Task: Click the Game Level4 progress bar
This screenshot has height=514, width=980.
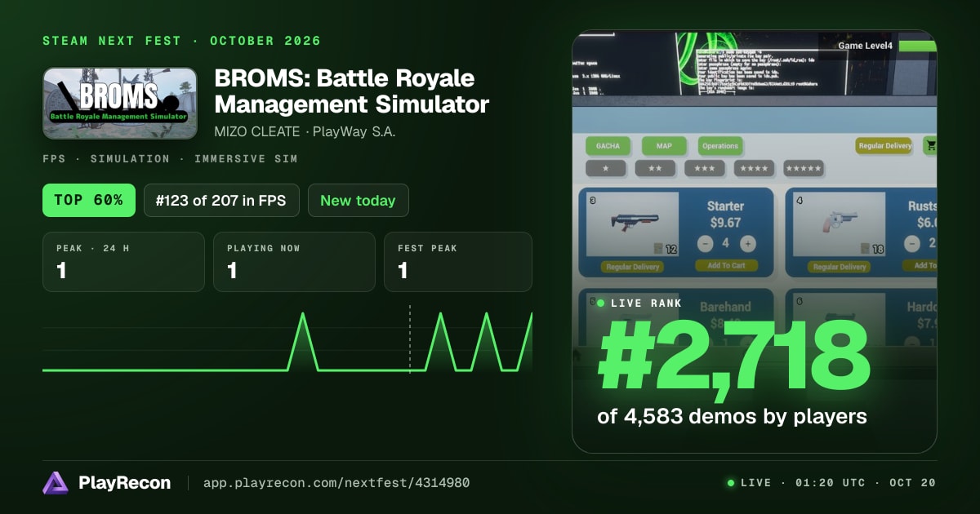Action: [917, 46]
